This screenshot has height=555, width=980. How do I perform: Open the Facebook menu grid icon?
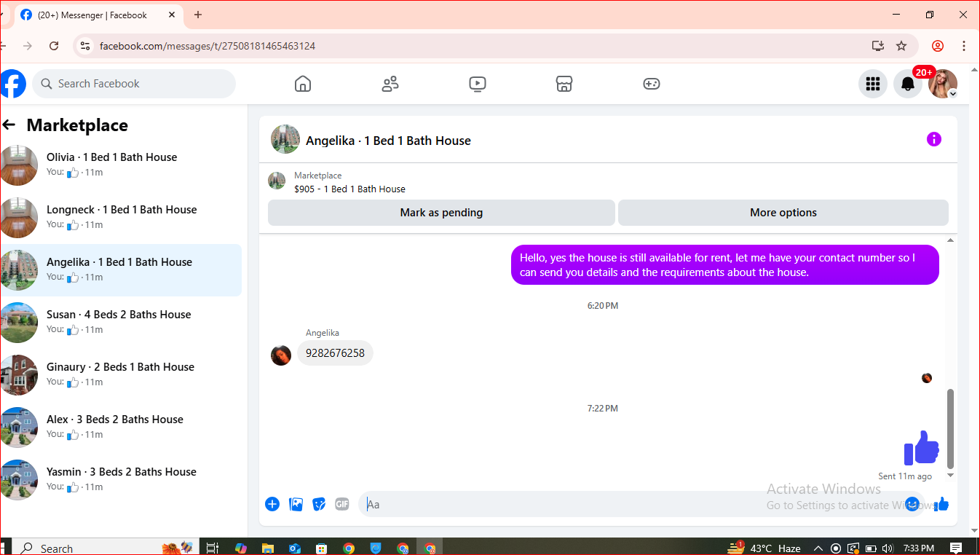pyautogui.click(x=873, y=84)
